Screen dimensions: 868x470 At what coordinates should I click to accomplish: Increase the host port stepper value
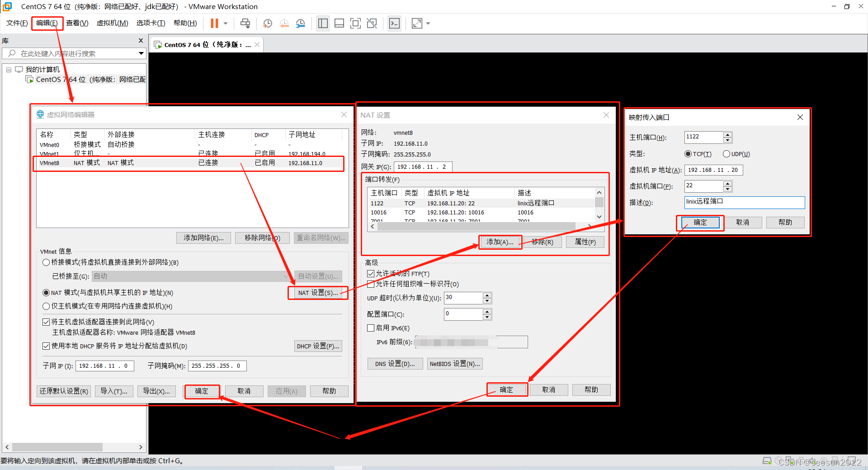727,134
